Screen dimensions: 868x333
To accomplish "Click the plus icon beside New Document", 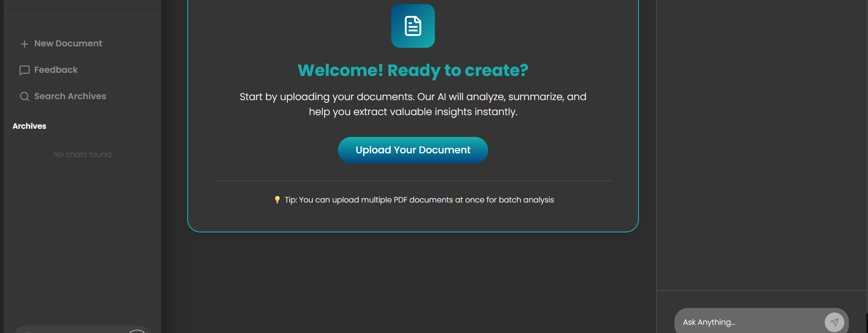I will click(x=25, y=44).
